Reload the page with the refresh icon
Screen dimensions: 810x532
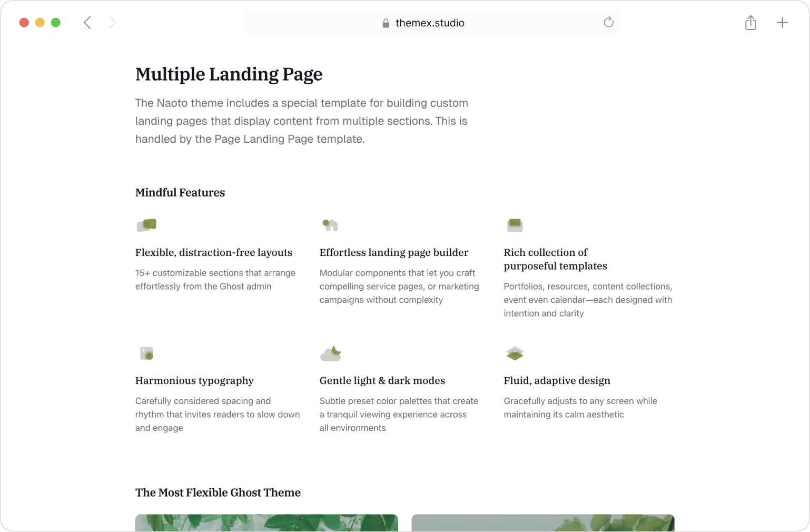pyautogui.click(x=608, y=22)
